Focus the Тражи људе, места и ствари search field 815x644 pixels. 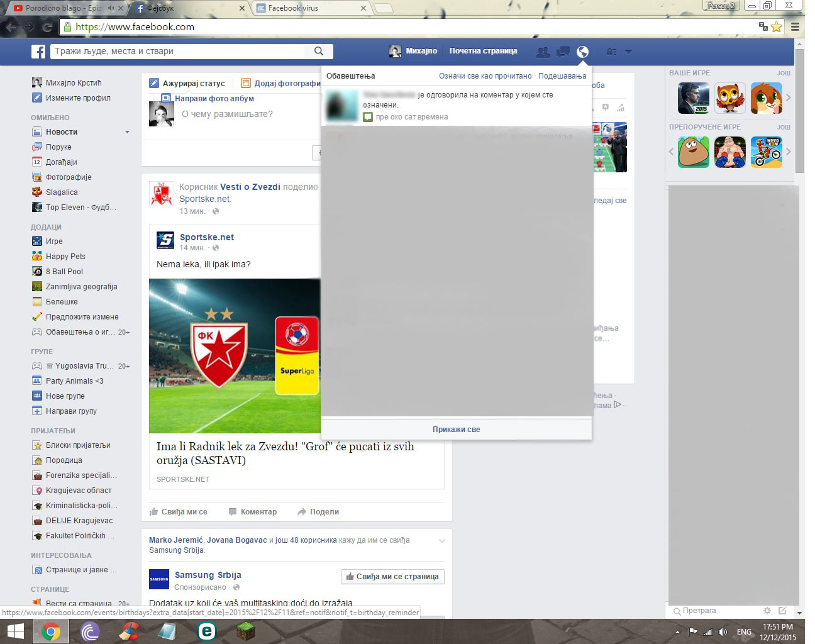pos(178,51)
